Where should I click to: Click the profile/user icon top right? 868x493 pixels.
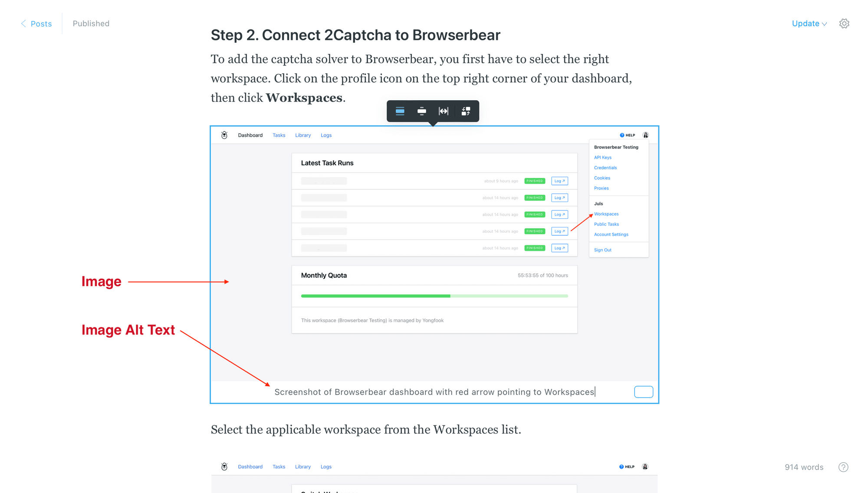646,135
